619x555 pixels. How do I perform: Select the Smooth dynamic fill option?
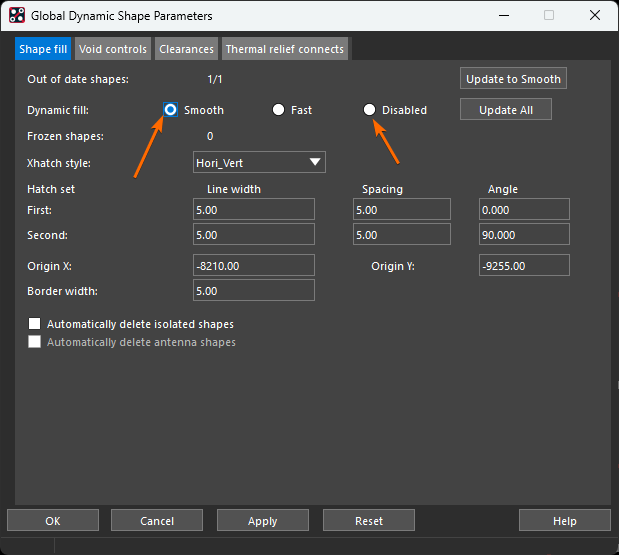pyautogui.click(x=171, y=110)
